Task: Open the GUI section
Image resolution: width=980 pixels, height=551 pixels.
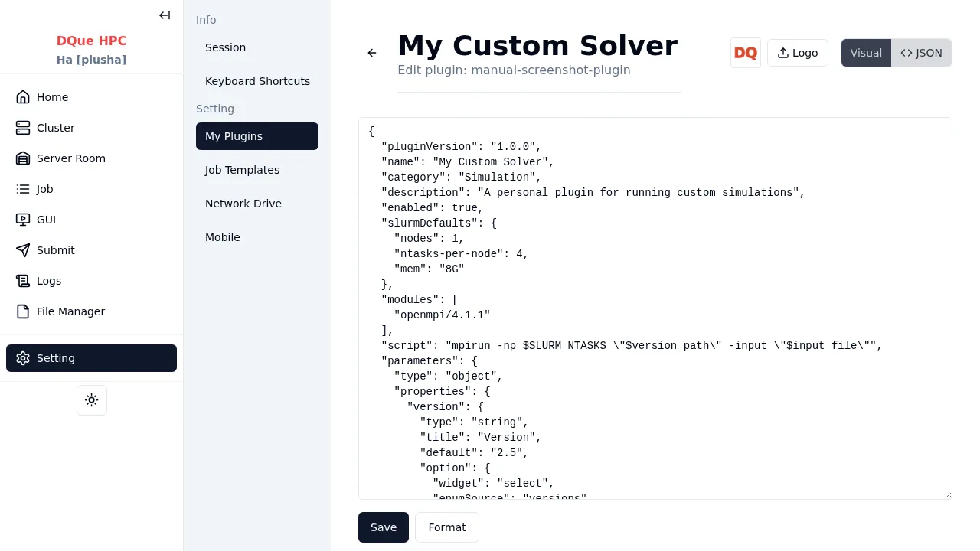Action: point(46,220)
